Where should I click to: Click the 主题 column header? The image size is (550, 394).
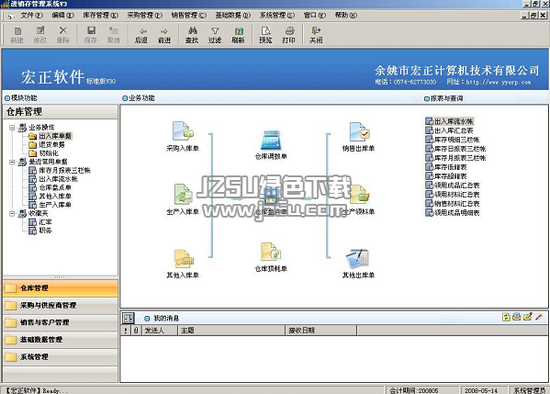[231, 330]
